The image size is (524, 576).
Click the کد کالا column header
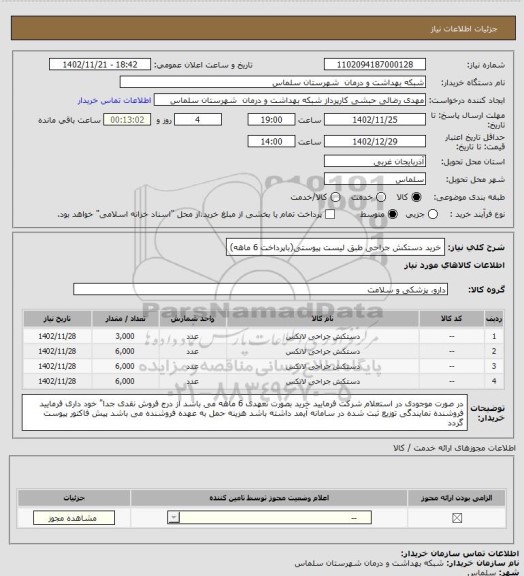452,319
